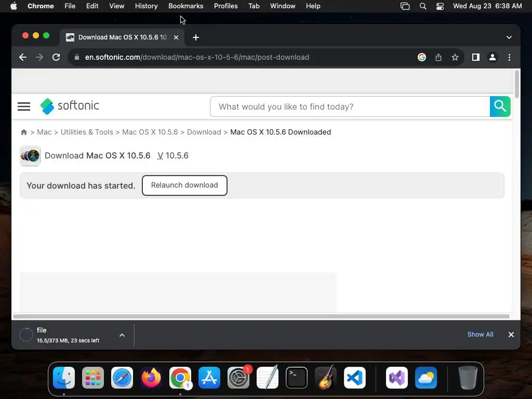The image size is (532, 399).
Task: Open Chrome side panel
Action: coord(476,57)
